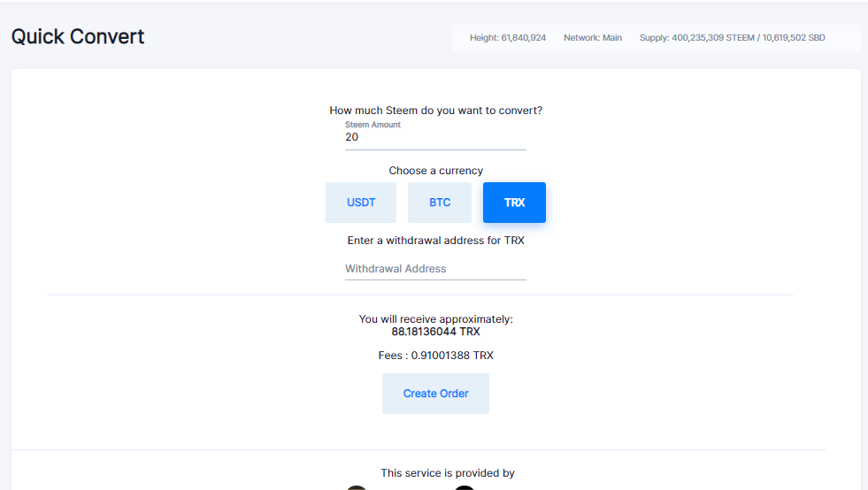The width and height of the screenshot is (868, 490).
Task: Click the Quick Convert heading
Action: point(78,36)
